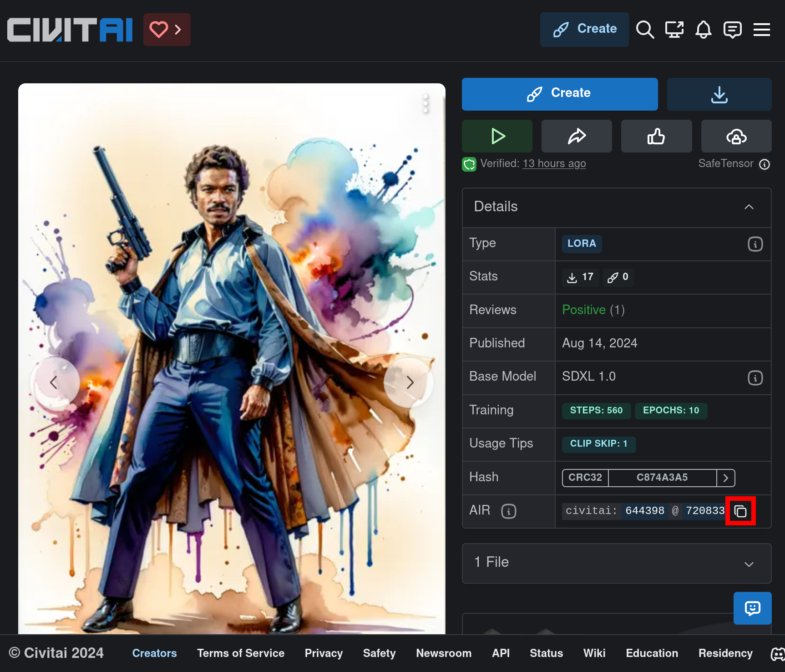Copy the AIR identifier
785x672 pixels.
pos(740,511)
